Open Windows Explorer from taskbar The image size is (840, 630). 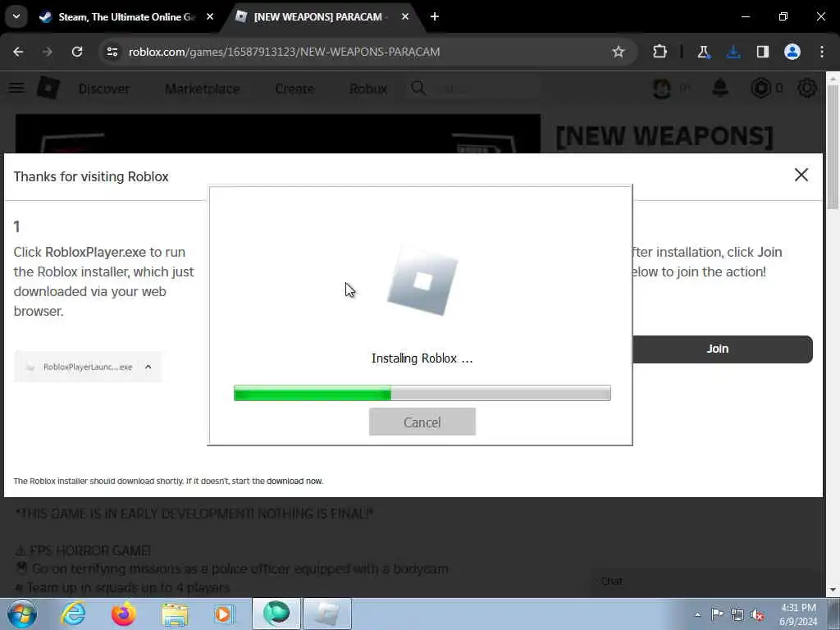click(x=176, y=614)
